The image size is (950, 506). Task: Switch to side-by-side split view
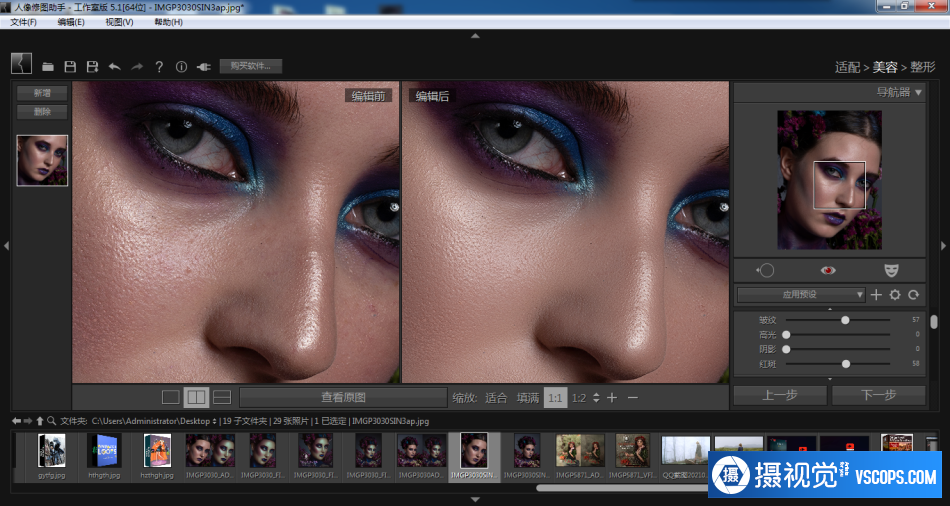(196, 398)
